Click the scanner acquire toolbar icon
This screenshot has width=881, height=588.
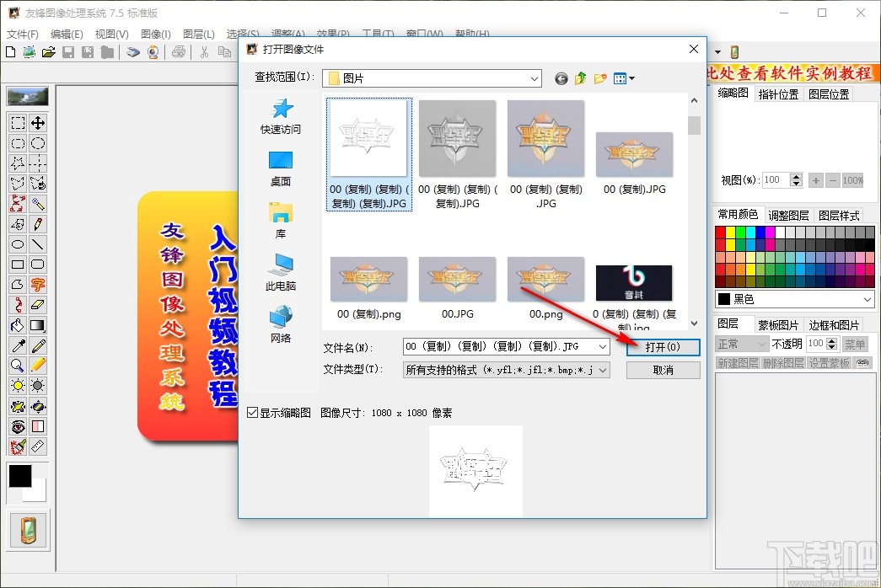[x=132, y=52]
